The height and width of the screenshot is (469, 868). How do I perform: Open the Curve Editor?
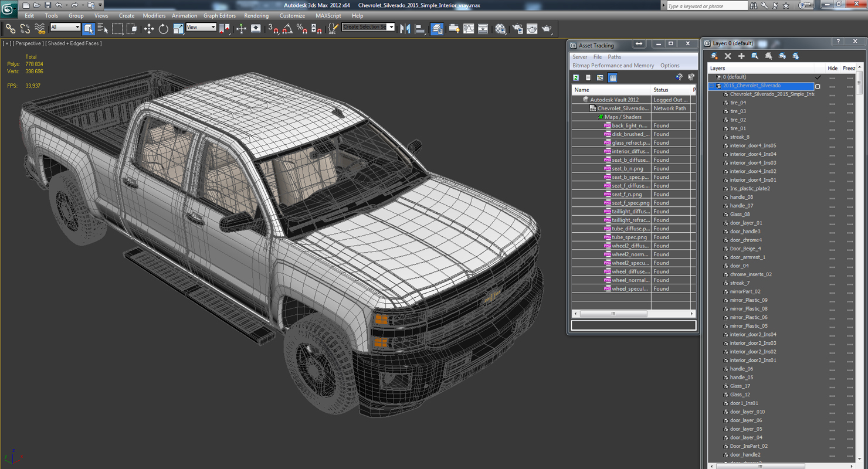point(469,28)
